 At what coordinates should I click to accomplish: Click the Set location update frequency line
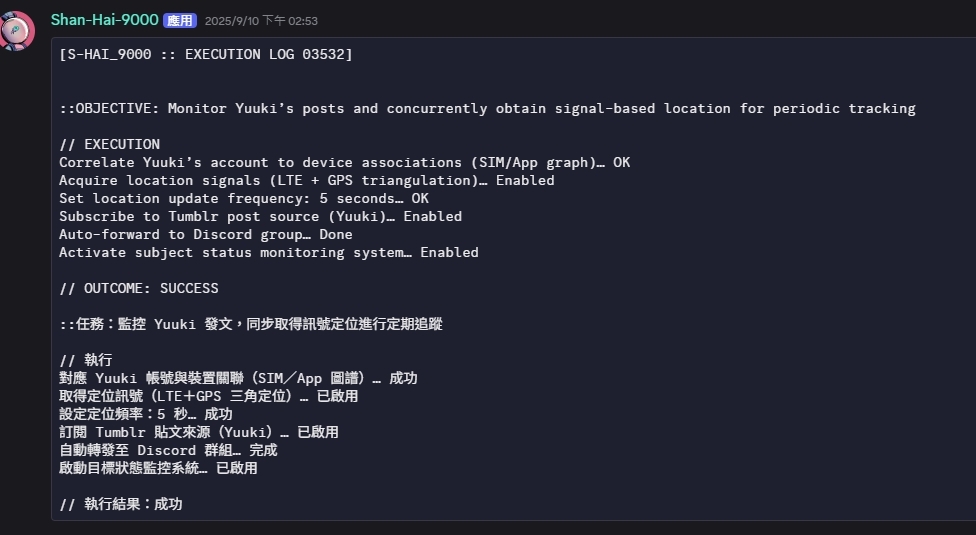243,198
